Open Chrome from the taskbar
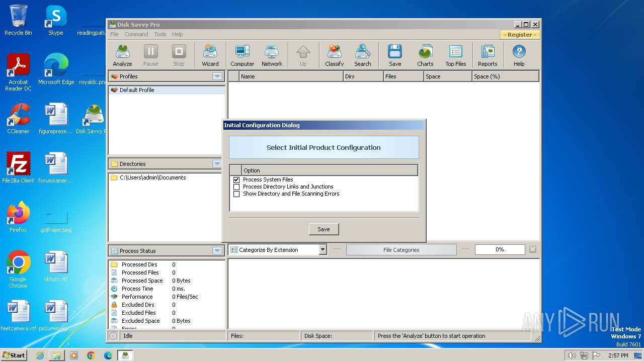This screenshot has width=644, height=362. pos(91,355)
